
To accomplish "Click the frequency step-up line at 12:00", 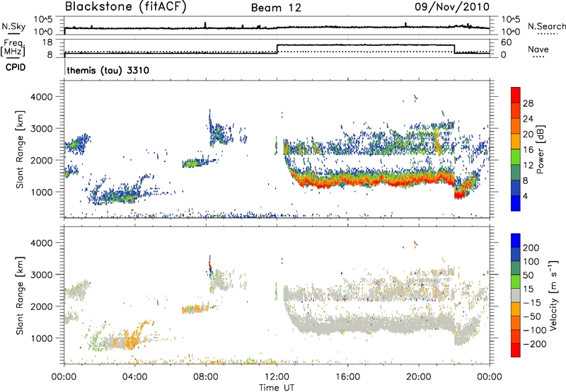I will pos(277,49).
